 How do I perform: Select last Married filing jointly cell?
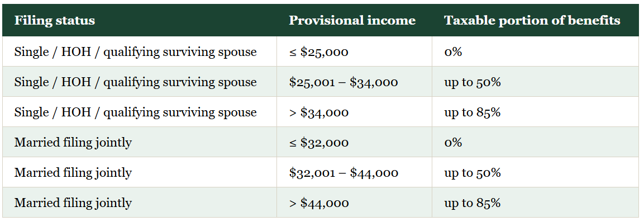coord(140,203)
